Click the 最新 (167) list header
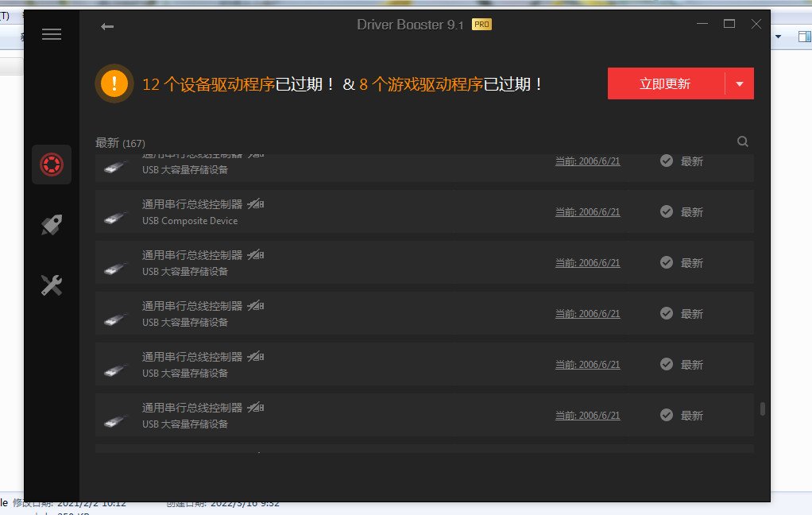The height and width of the screenshot is (515, 812). coord(119,142)
